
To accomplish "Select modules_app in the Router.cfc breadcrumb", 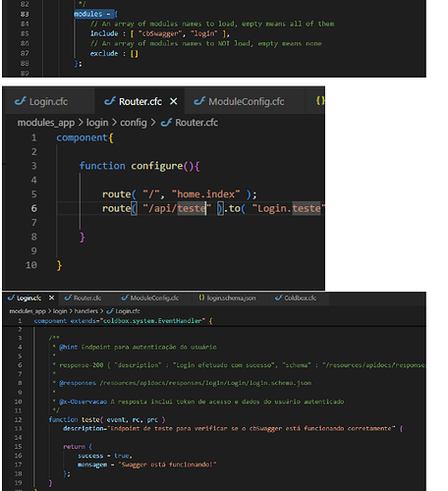I will (x=46, y=123).
